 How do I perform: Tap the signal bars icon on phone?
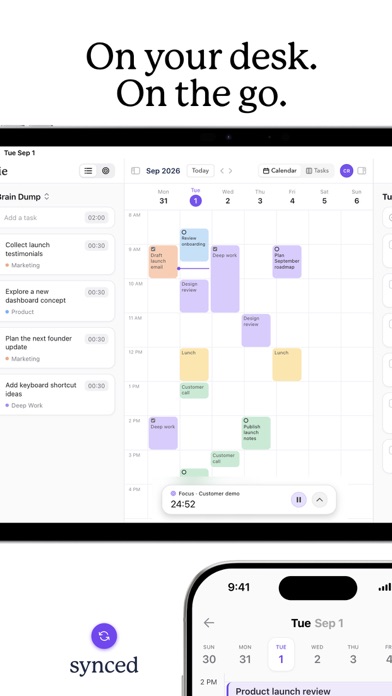point(385,587)
